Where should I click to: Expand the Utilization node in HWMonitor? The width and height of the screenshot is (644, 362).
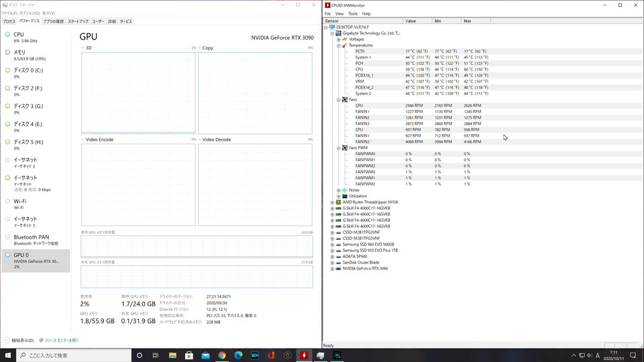[x=338, y=196]
